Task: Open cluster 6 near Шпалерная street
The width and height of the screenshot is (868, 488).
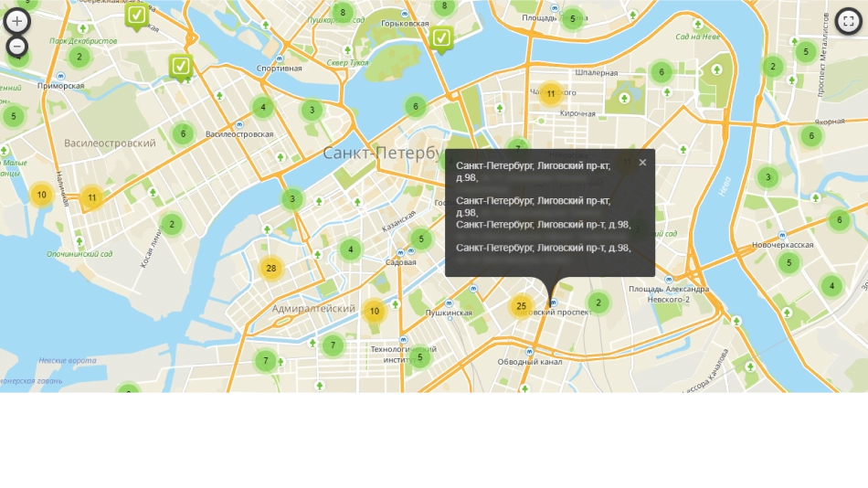Action: point(661,72)
